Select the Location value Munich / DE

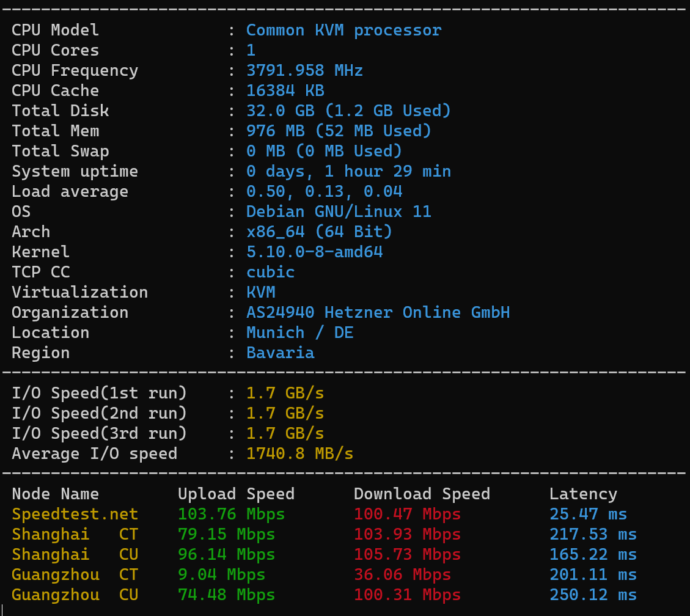click(299, 332)
